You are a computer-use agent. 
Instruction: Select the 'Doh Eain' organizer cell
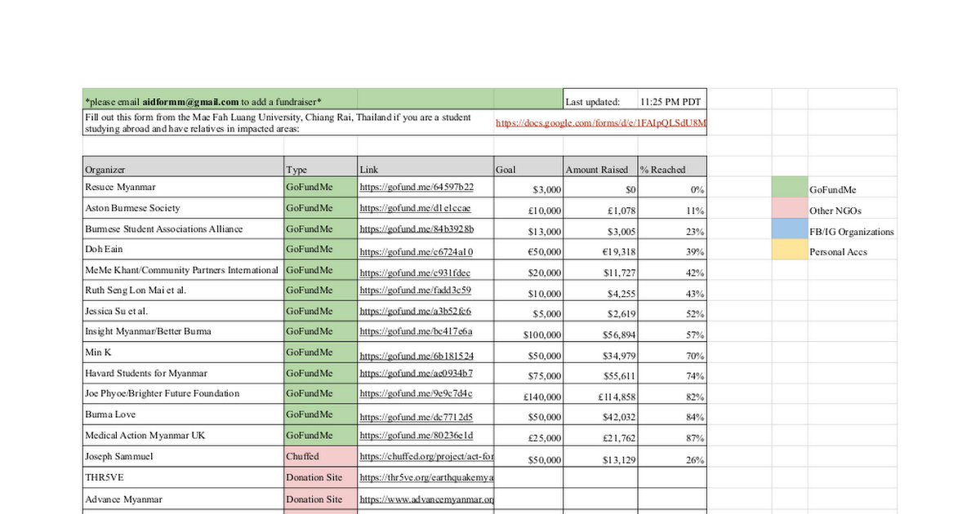pos(183,250)
